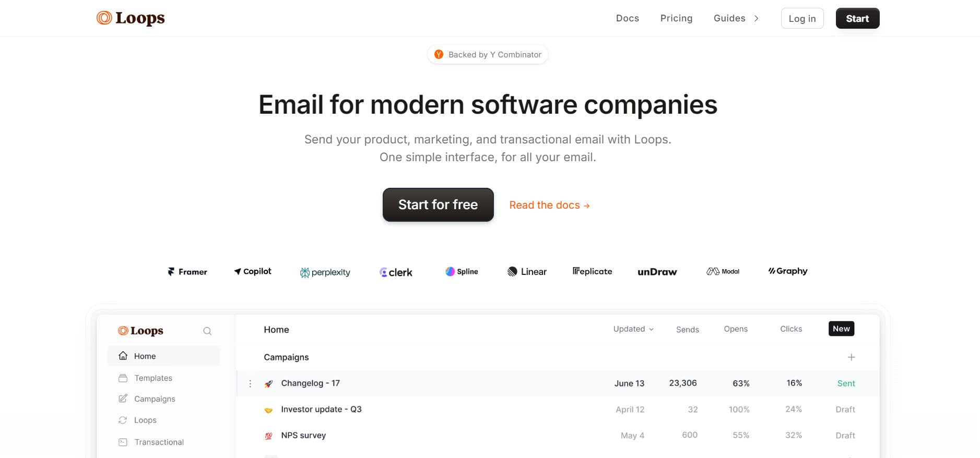Click the Linear logo

tap(527, 272)
